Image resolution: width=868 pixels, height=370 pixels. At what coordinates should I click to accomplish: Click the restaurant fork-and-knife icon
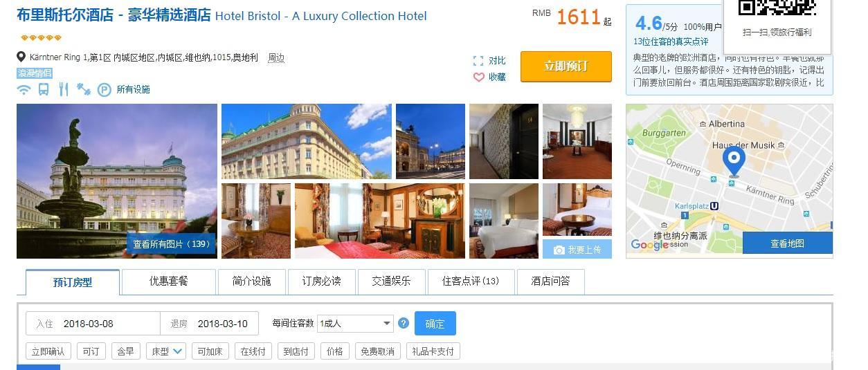pos(64,89)
